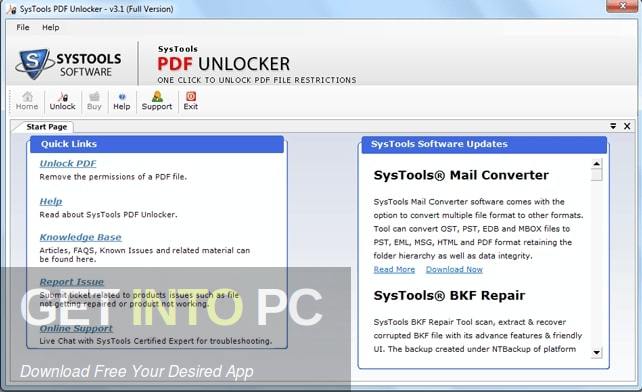642x392 pixels.
Task: Click 'Remove the permissions of a PDF file.' text
Action: click(113, 177)
